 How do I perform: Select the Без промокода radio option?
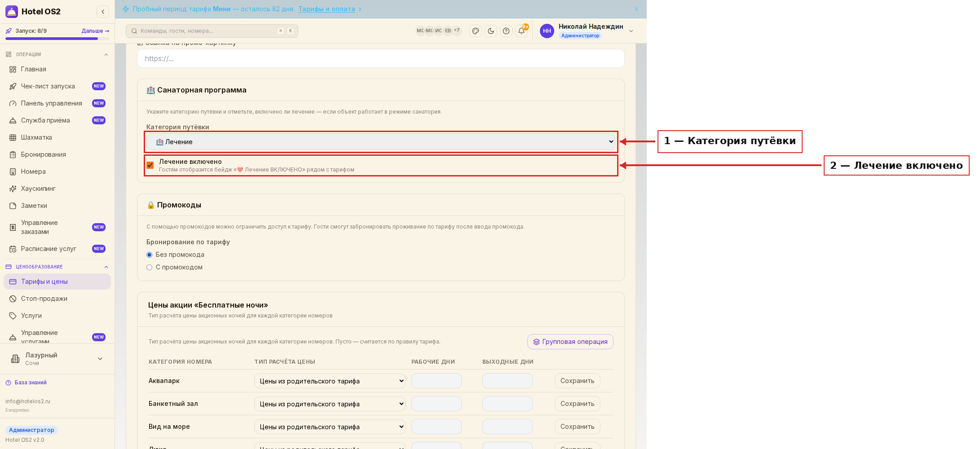[x=150, y=255]
